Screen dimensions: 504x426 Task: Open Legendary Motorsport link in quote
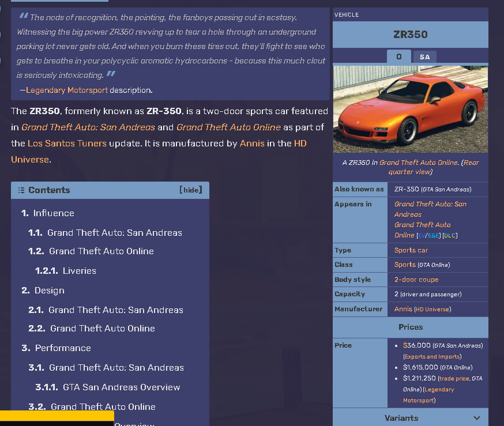click(x=67, y=91)
